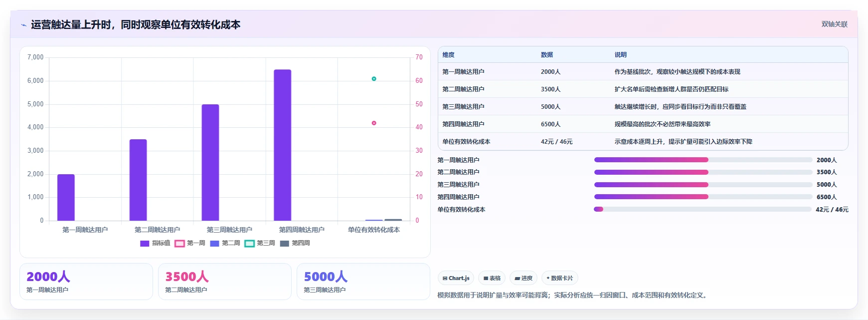Click table description 示意成本逐周上升,提示扩量可能引入边际效率下降
This screenshot has width=868, height=320.
[x=684, y=142]
